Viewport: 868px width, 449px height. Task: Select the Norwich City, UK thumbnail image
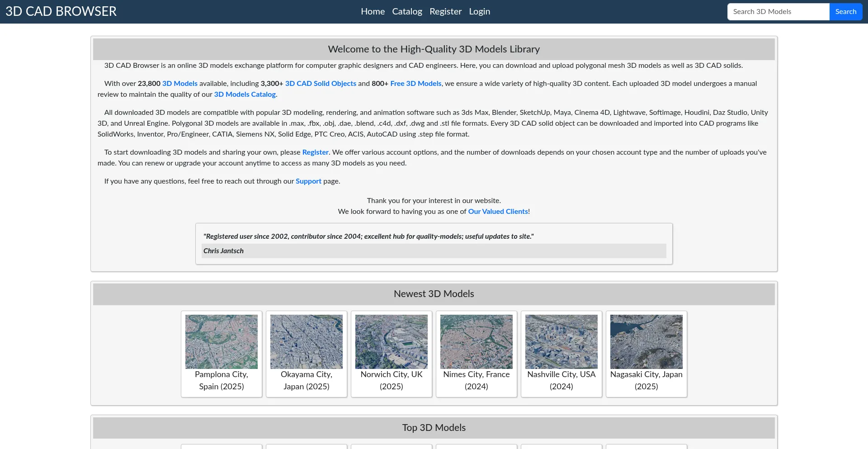pos(391,341)
